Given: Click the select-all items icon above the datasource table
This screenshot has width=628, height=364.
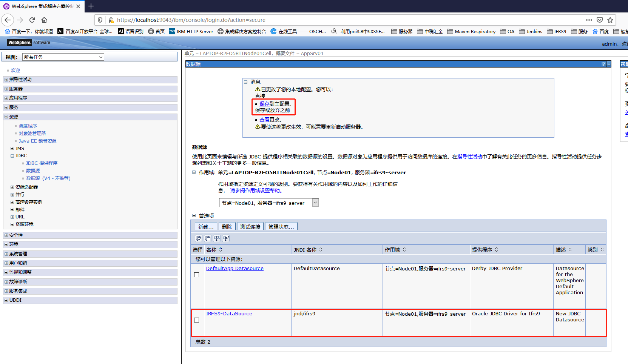Looking at the screenshot, I should 199,238.
